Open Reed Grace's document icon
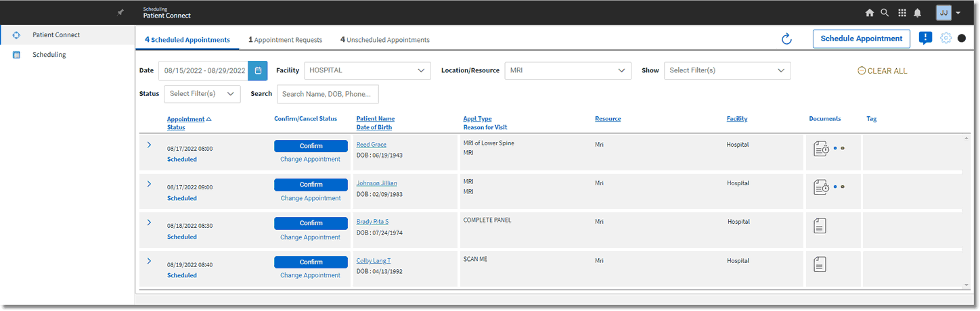 click(821, 149)
